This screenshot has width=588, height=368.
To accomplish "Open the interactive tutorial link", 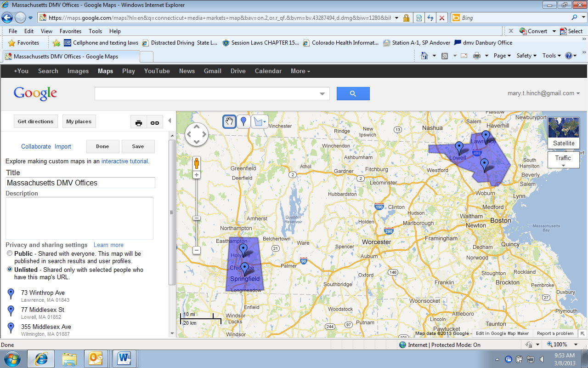I will coord(125,161).
